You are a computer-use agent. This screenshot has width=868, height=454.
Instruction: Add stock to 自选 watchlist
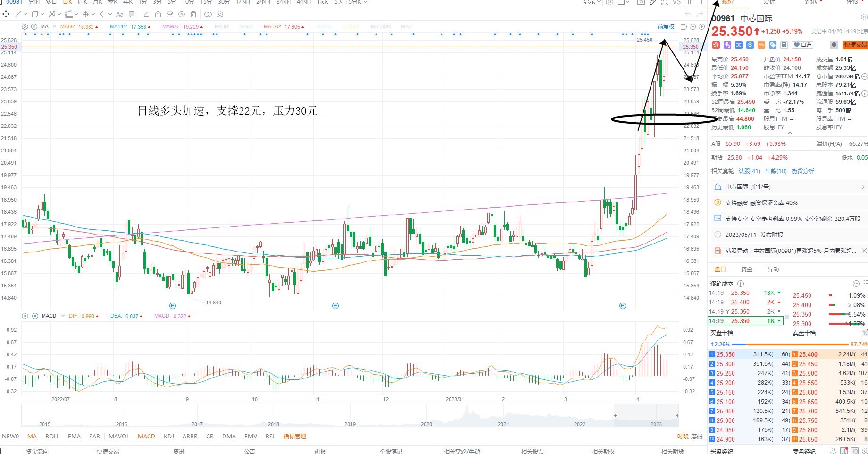[x=802, y=45]
